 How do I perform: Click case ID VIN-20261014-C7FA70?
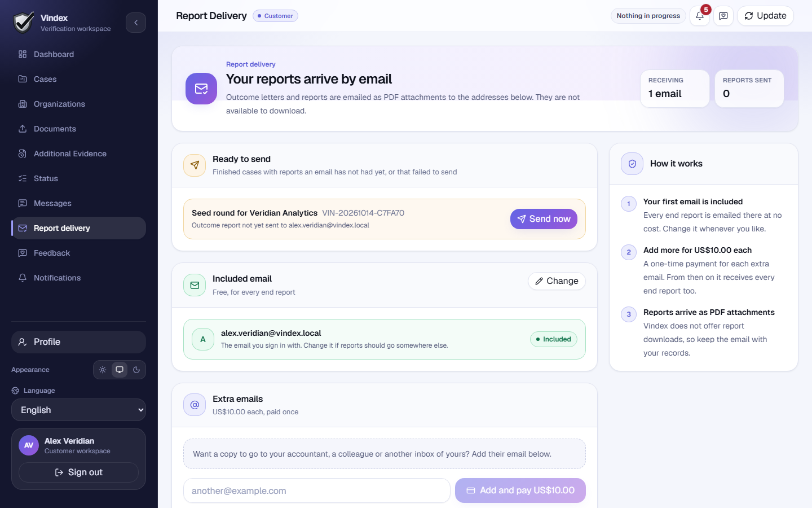(x=363, y=213)
